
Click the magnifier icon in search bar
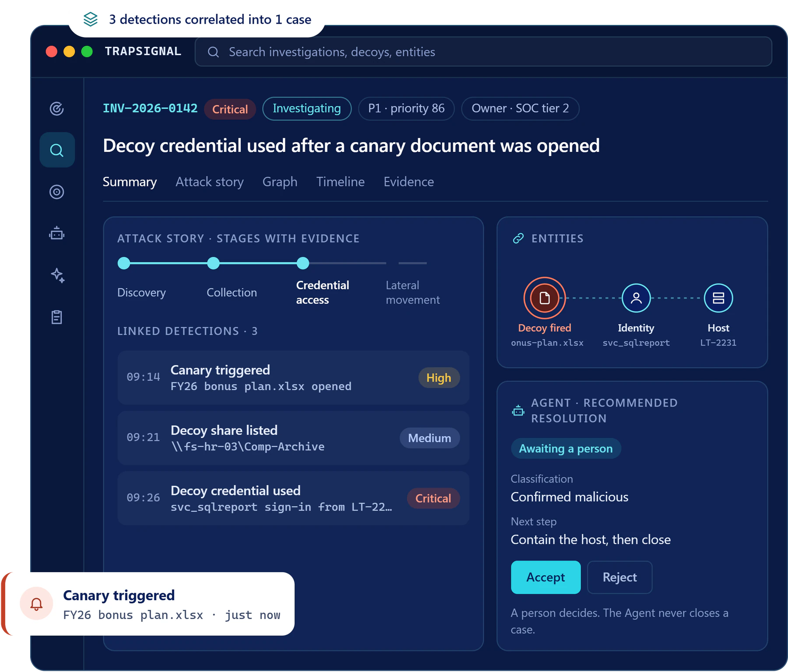213,52
